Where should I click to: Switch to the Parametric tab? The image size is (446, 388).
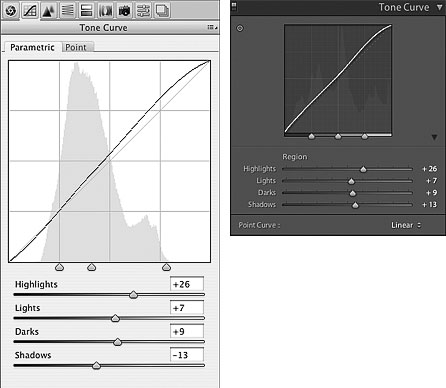[x=32, y=47]
